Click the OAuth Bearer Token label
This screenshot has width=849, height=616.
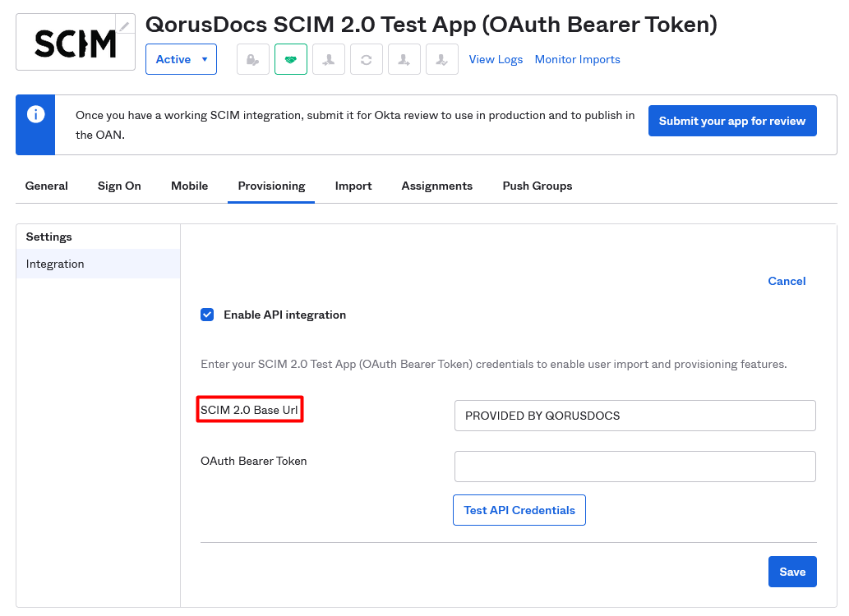tap(254, 461)
